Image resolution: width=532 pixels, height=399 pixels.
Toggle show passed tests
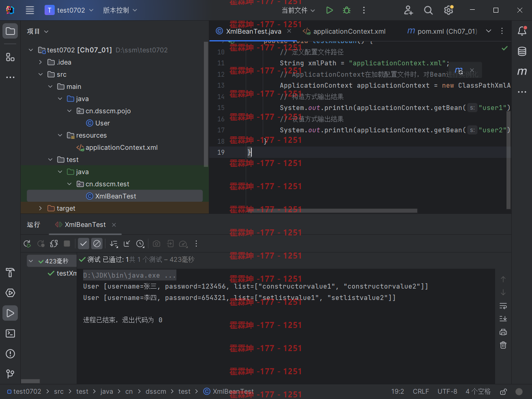pyautogui.click(x=84, y=244)
